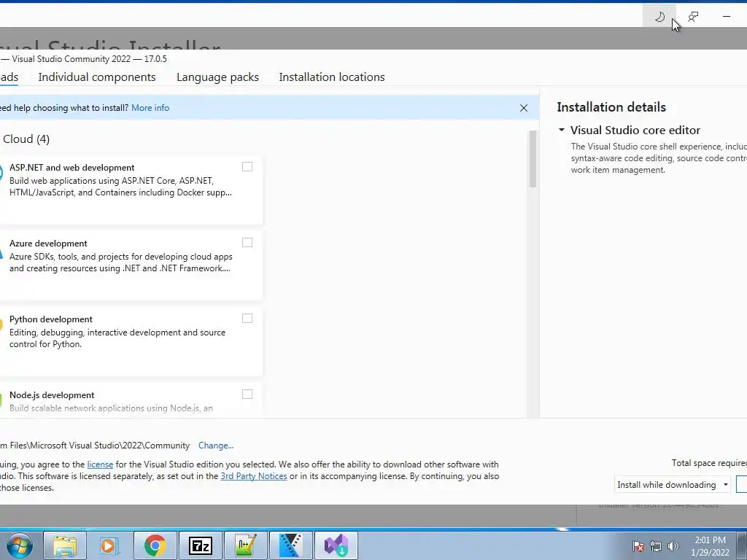This screenshot has height=560, width=747.
Task: Switch to Individual components tab
Action: 97,77
